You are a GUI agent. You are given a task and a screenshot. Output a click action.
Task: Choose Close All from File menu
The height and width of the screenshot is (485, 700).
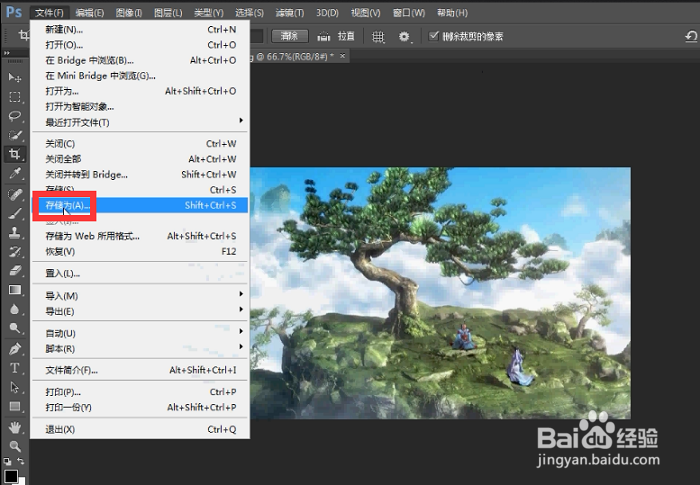tap(140, 159)
